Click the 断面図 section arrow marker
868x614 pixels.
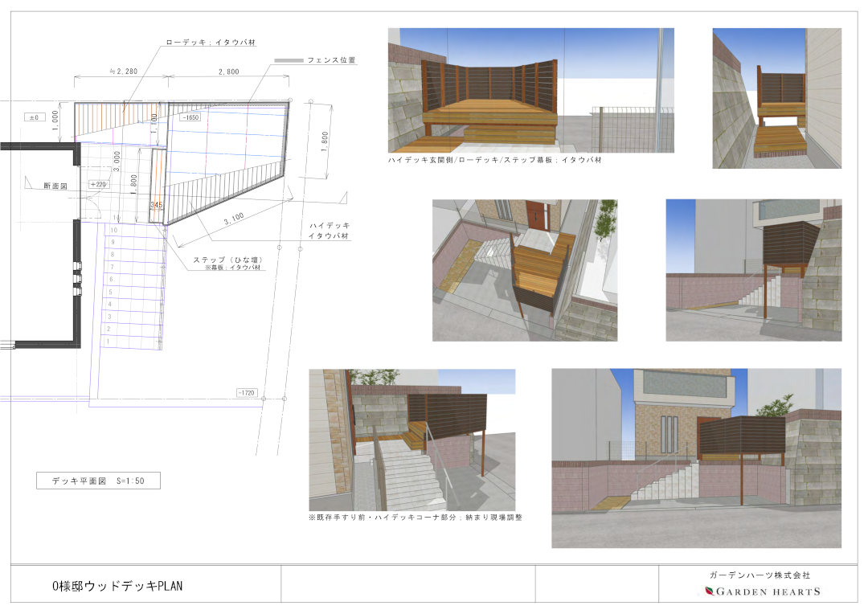[30, 182]
